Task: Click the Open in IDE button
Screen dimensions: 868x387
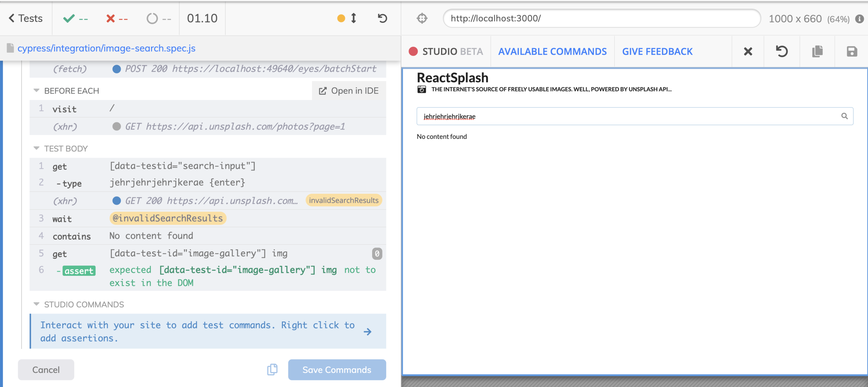Action: (349, 91)
